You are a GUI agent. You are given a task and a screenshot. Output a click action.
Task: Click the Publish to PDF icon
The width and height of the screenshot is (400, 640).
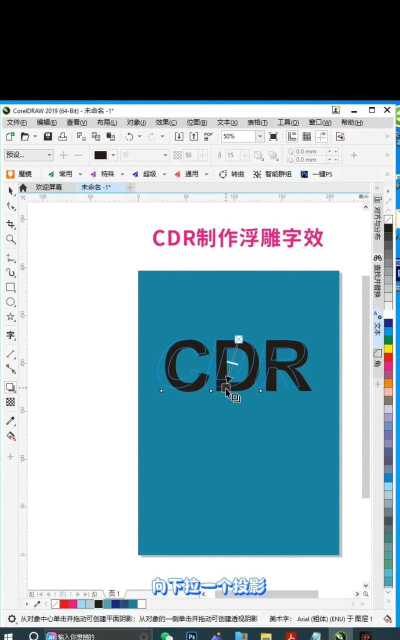point(209,136)
